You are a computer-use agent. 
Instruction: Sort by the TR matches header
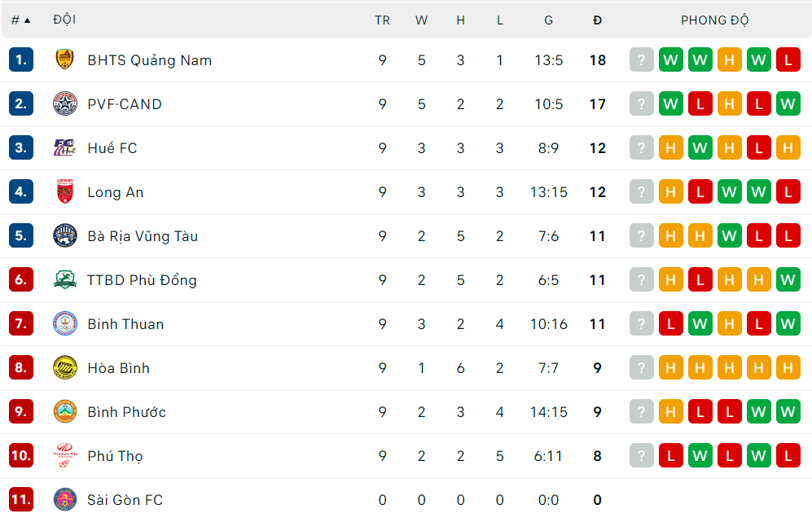tap(382, 20)
